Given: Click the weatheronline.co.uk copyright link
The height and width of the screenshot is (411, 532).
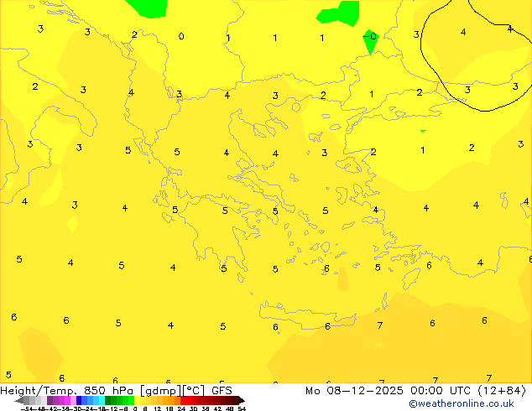Looking at the screenshot, I should click(462, 404).
